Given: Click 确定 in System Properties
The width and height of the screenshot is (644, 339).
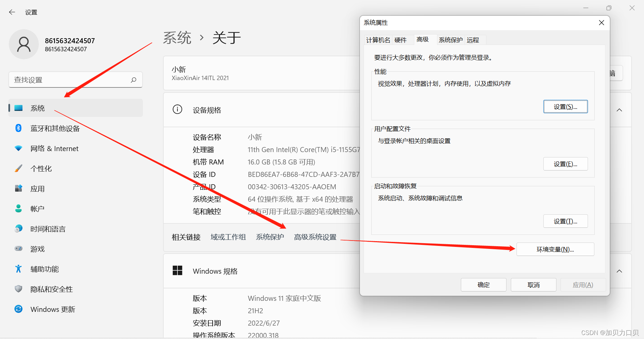Looking at the screenshot, I should tap(483, 285).
